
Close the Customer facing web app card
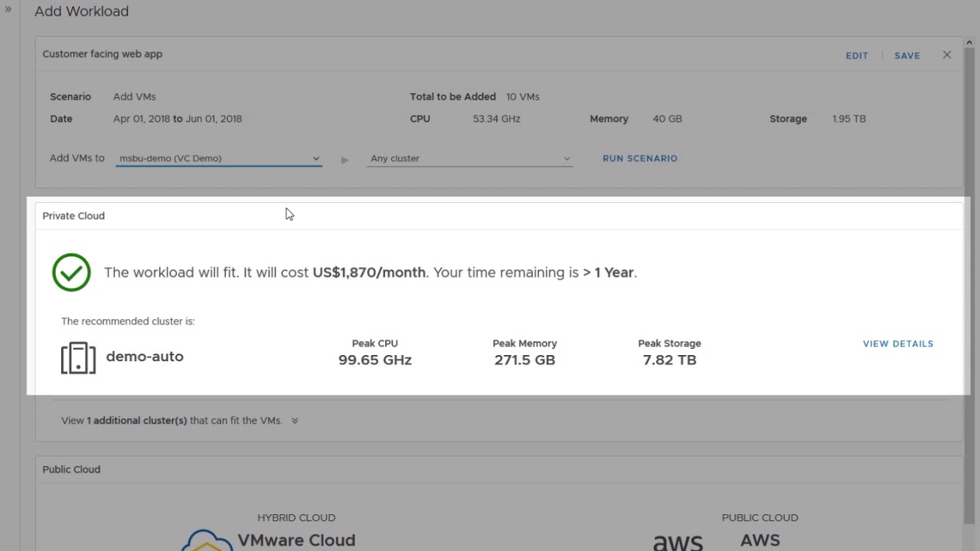pos(946,54)
